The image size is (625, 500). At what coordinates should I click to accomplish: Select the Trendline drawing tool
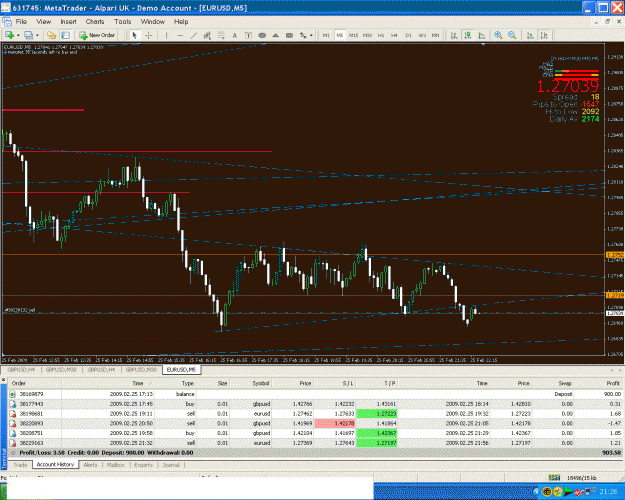click(x=194, y=35)
